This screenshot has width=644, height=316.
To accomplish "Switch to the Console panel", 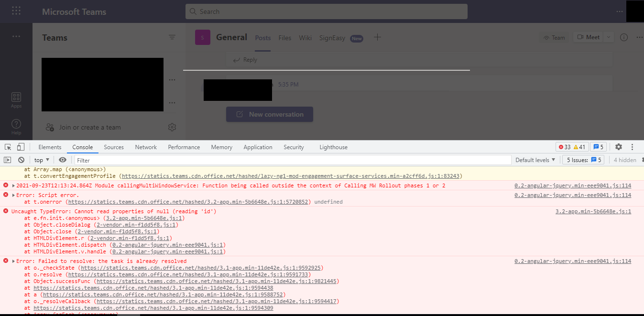I will (83, 147).
